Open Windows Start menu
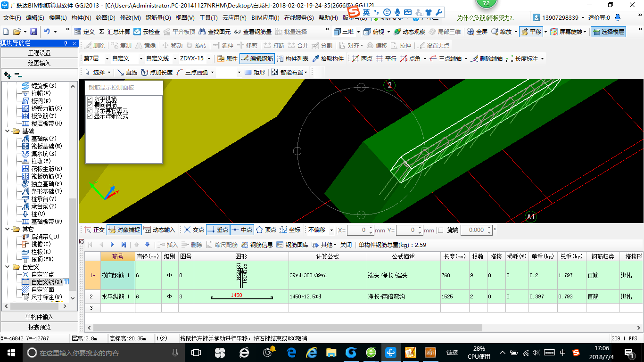This screenshot has width=644, height=362. point(11,352)
